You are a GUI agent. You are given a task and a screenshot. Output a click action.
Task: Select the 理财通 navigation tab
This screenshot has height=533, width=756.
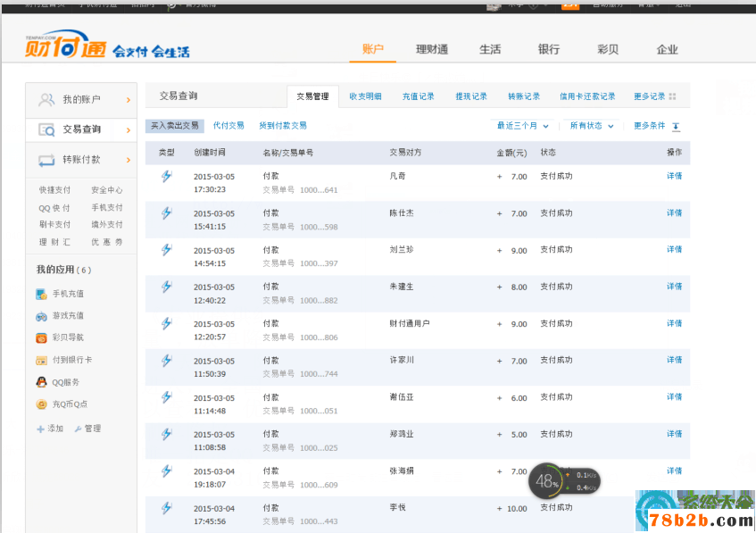coord(432,51)
